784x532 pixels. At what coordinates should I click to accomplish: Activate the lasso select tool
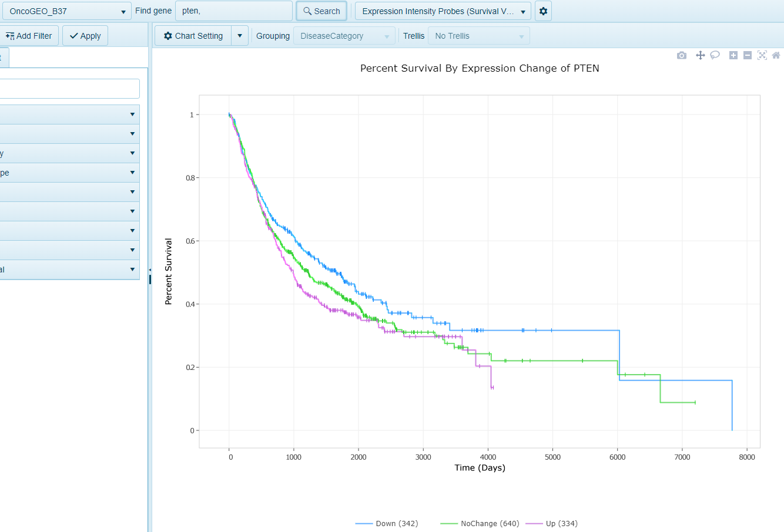coord(715,55)
